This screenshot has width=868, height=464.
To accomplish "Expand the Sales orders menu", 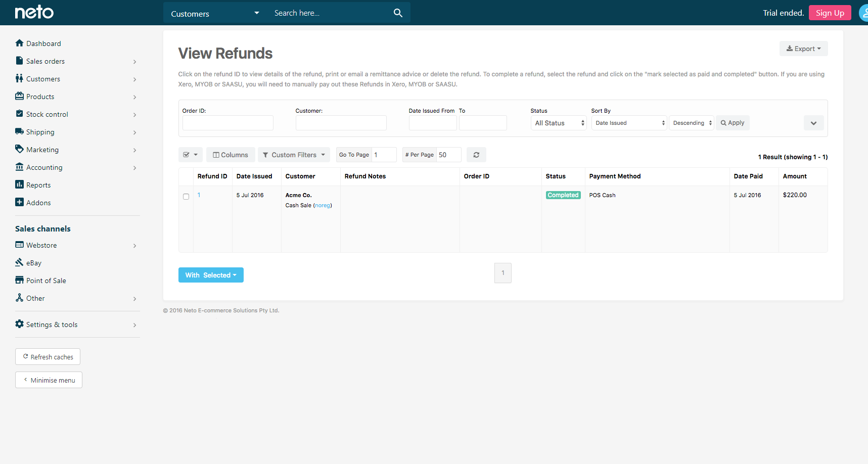I will [135, 62].
